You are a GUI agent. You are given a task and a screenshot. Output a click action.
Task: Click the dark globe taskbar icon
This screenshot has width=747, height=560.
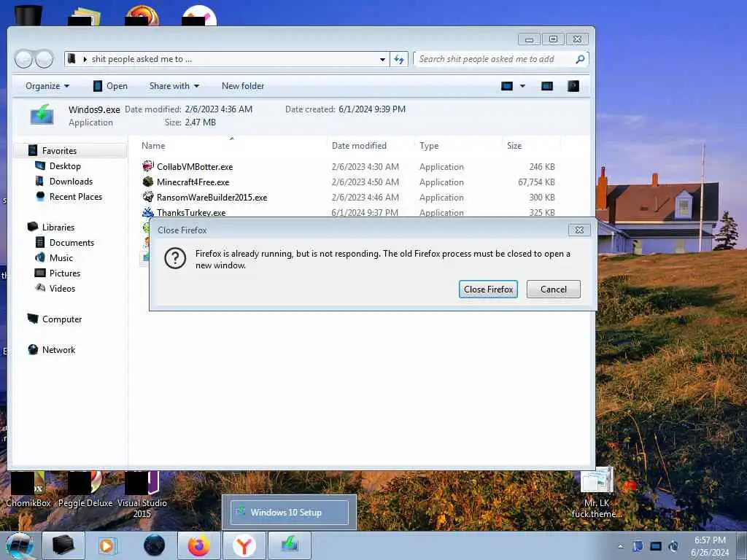click(154, 545)
